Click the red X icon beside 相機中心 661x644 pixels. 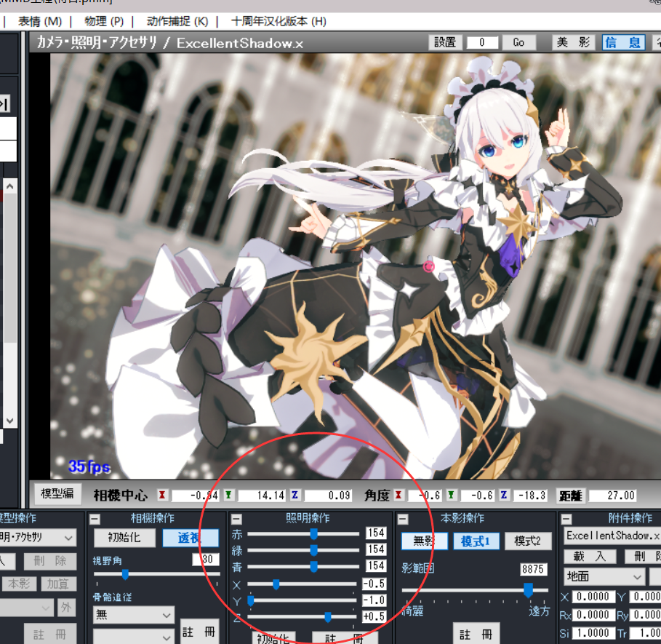tap(163, 495)
